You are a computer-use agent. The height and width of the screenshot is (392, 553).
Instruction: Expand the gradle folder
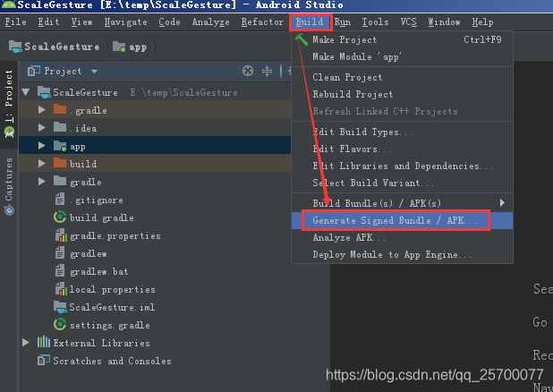click(42, 182)
